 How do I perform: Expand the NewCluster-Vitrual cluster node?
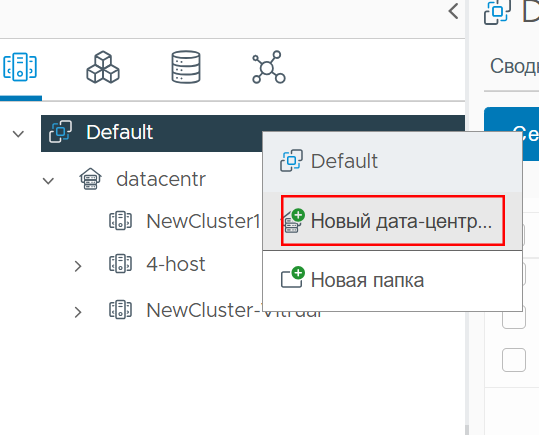tap(78, 312)
